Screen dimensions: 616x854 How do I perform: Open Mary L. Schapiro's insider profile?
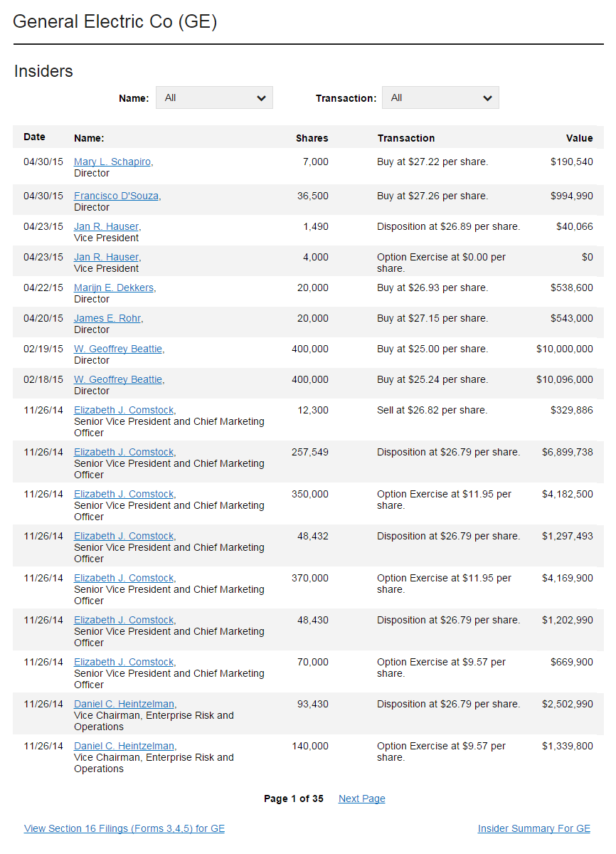(113, 162)
